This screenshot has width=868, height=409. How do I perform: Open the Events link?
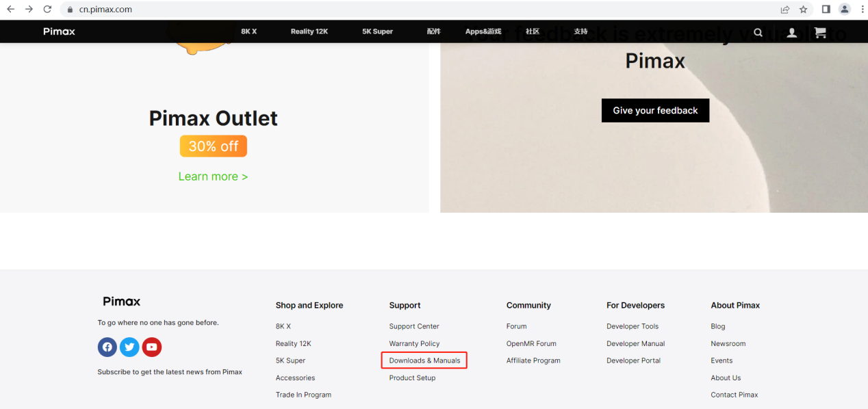(722, 360)
